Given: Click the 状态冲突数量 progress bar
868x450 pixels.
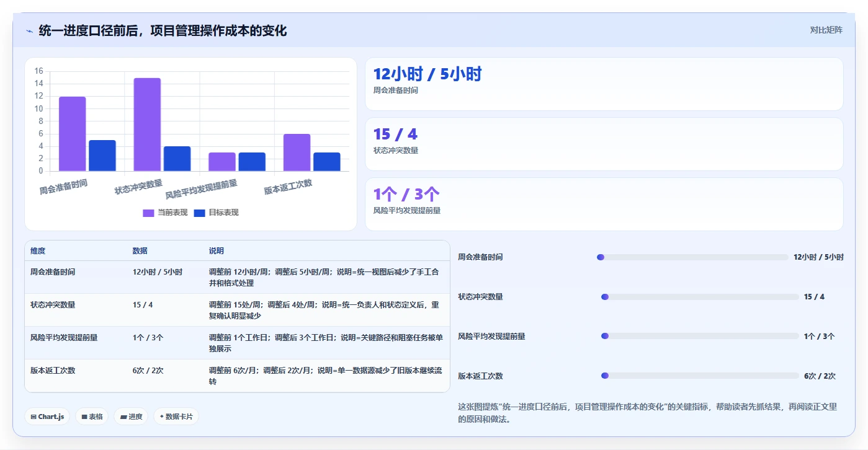Looking at the screenshot, I should [x=700, y=297].
